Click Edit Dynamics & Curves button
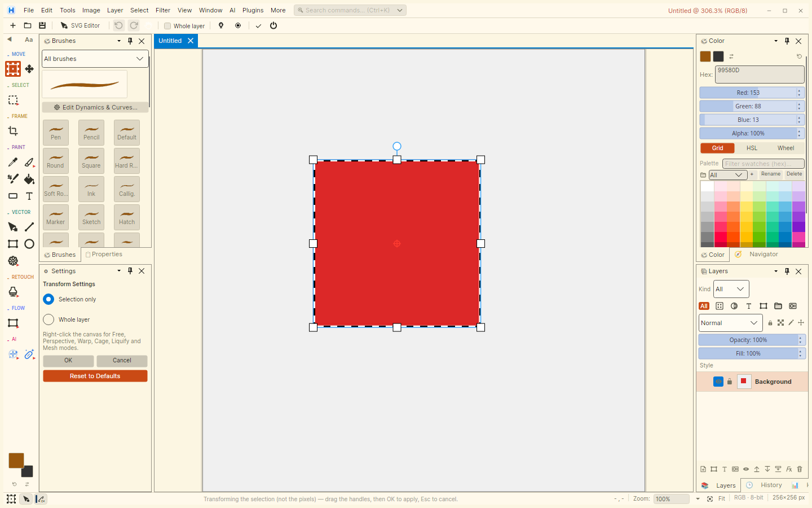This screenshot has height=508, width=812. [x=95, y=107]
